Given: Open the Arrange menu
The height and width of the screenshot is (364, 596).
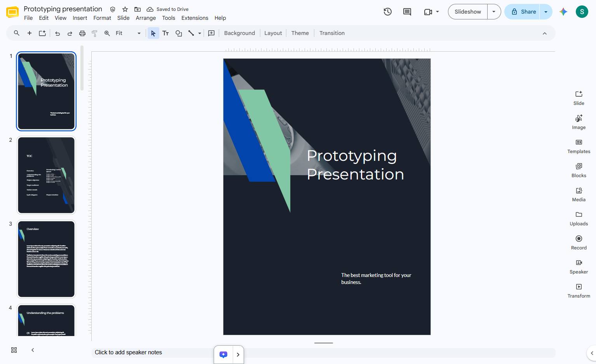Looking at the screenshot, I should (146, 18).
